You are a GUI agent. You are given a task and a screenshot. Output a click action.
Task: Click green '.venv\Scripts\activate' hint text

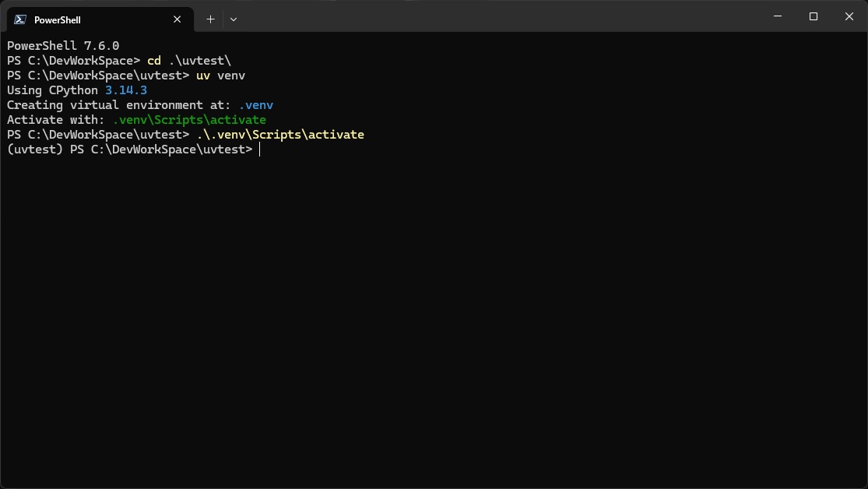pos(189,120)
